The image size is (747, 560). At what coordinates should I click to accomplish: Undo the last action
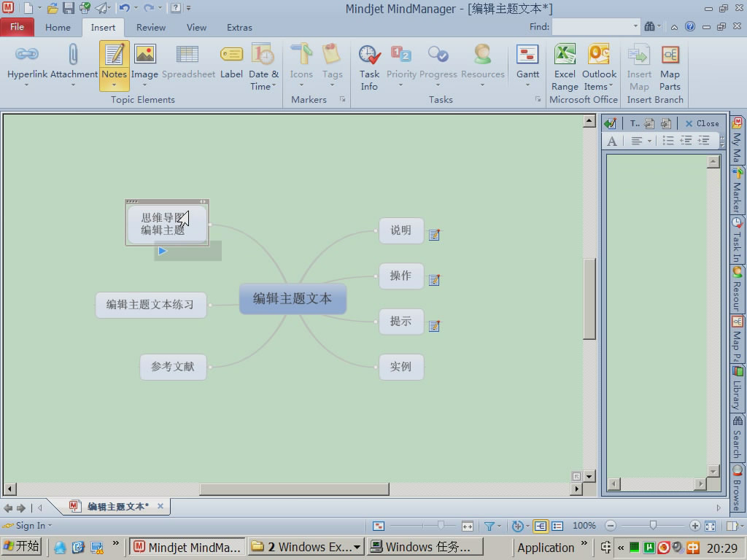124,8
